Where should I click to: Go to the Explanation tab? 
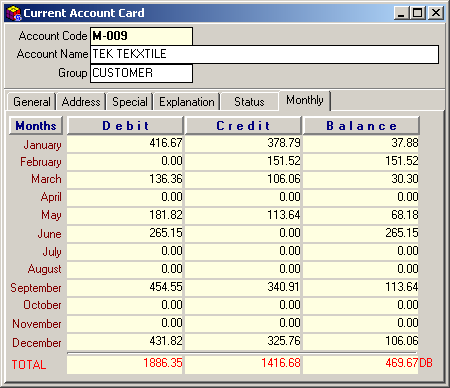pyautogui.click(x=187, y=102)
